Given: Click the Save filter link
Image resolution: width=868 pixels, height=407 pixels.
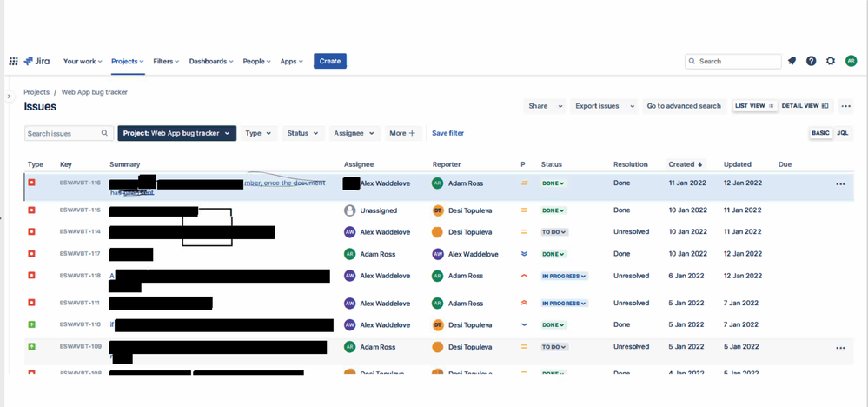Looking at the screenshot, I should coord(447,133).
